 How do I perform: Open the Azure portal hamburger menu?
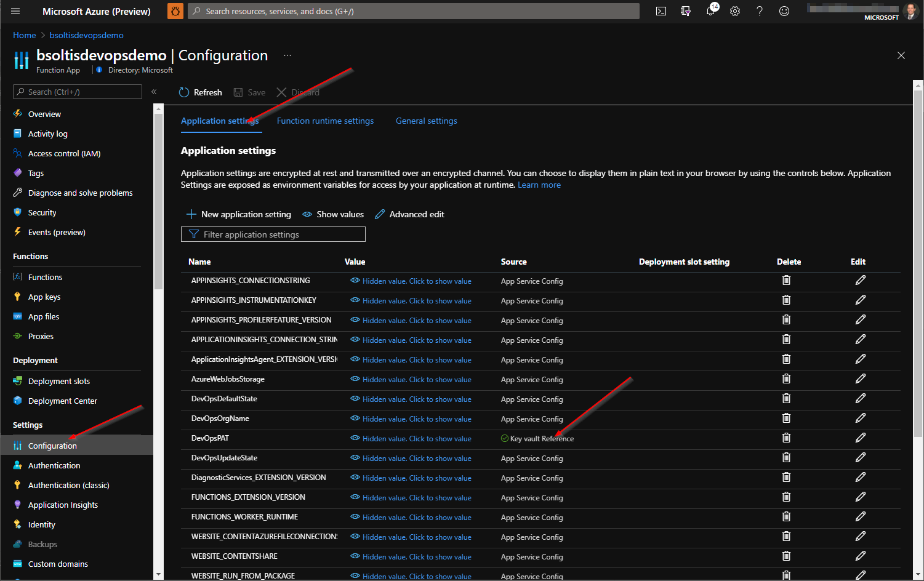pyautogui.click(x=15, y=11)
